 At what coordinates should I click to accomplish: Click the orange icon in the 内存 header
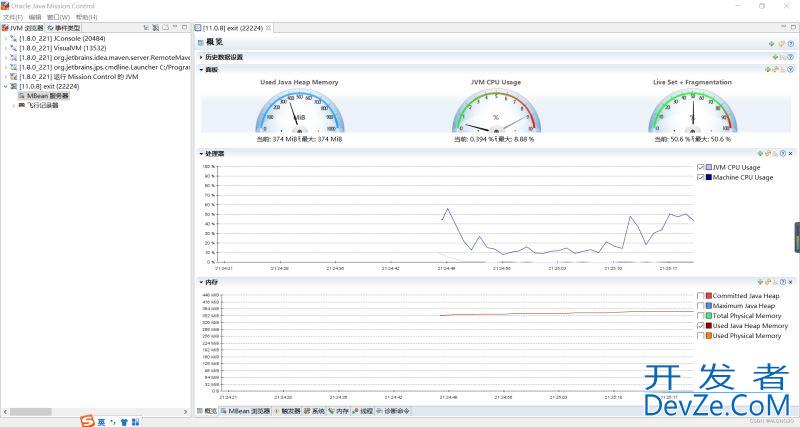(768, 282)
